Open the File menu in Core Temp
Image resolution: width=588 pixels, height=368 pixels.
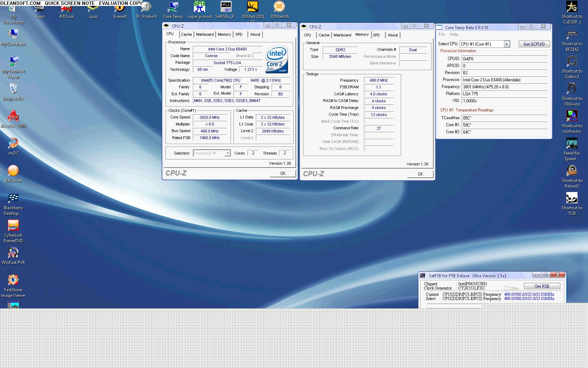click(442, 34)
